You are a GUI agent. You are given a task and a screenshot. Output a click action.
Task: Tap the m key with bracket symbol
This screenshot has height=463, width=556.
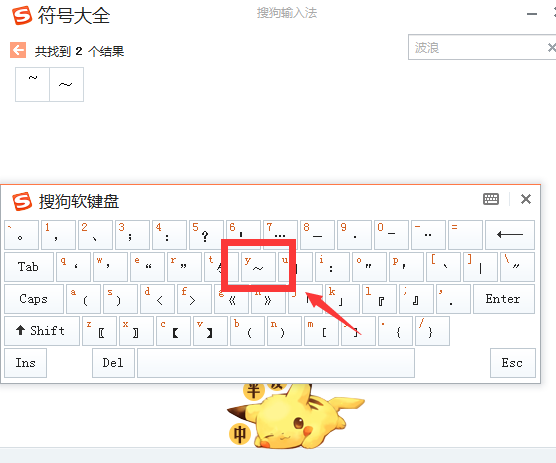321,331
